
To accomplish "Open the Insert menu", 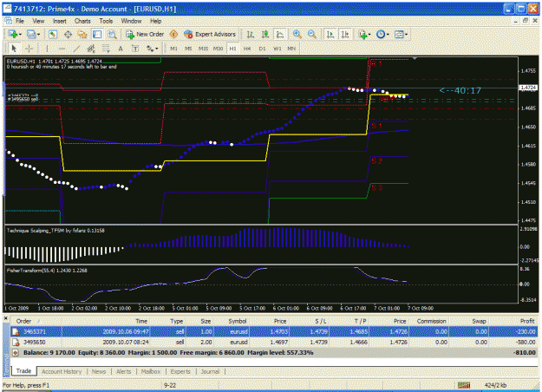I will click(x=60, y=21).
